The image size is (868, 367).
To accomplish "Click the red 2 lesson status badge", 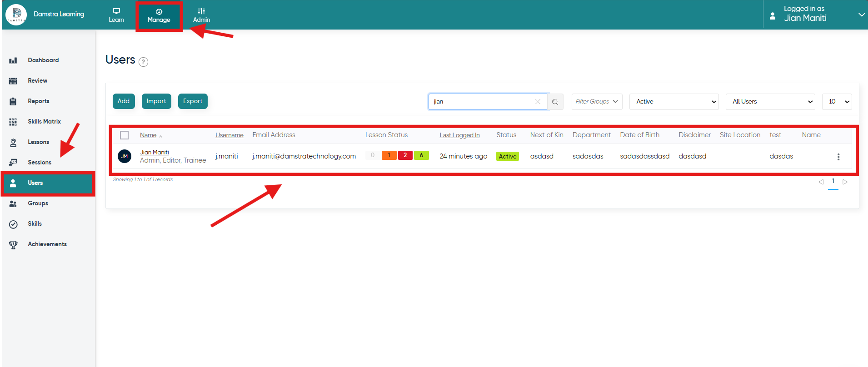I will pyautogui.click(x=405, y=155).
